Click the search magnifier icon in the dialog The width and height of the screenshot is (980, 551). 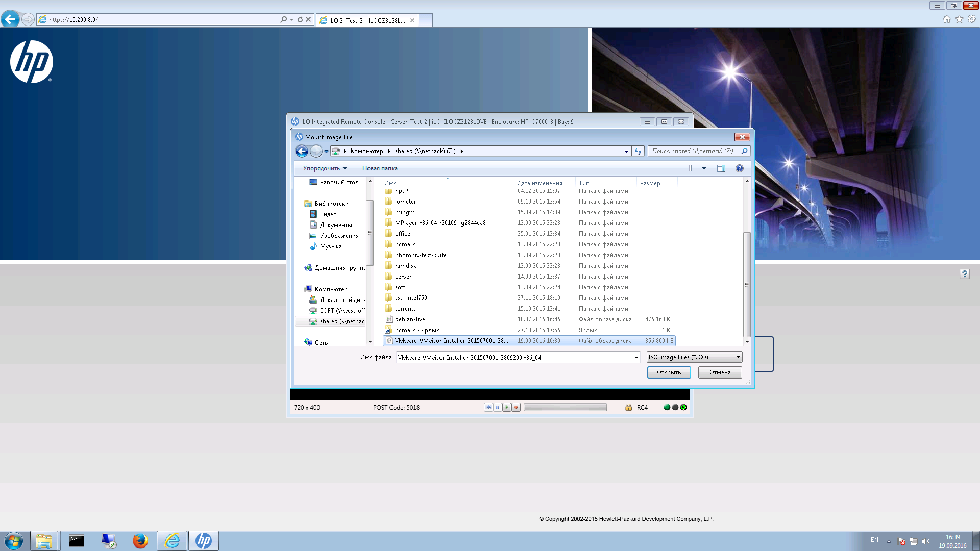[x=744, y=151]
